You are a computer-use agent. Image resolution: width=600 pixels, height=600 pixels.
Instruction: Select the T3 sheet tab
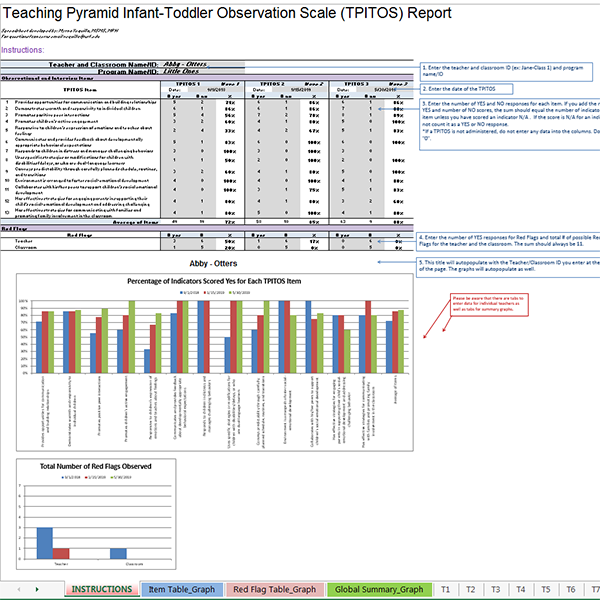click(x=495, y=589)
